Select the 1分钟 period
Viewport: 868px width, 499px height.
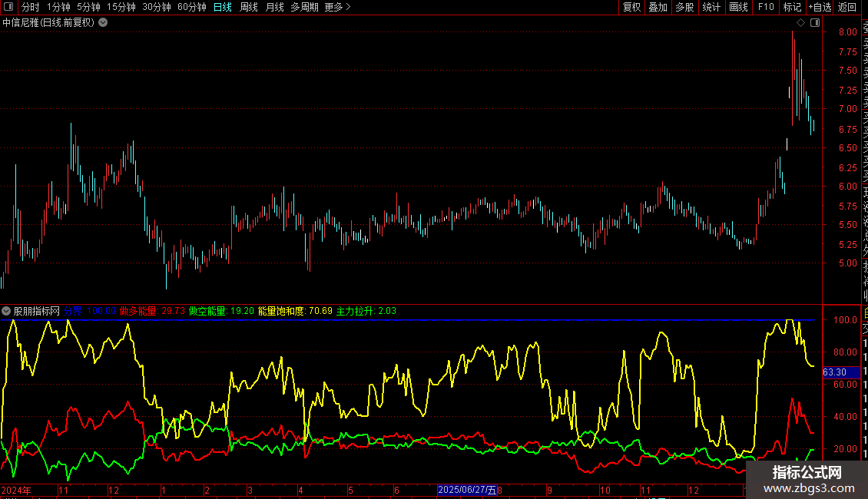pos(58,7)
